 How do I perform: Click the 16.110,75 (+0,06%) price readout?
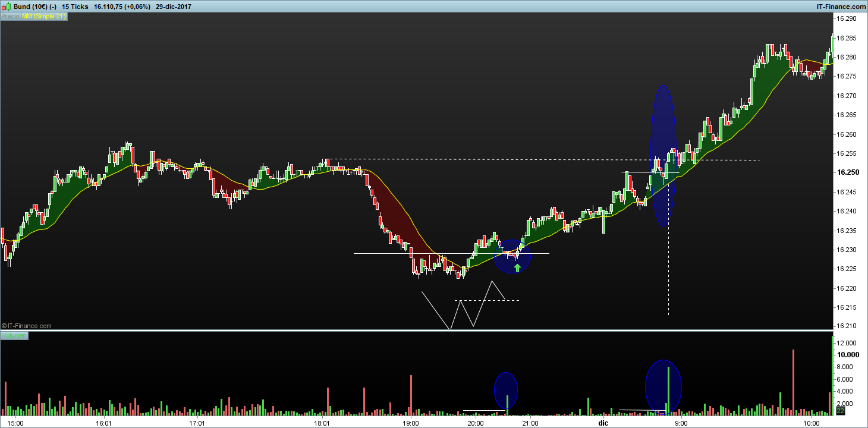click(122, 7)
